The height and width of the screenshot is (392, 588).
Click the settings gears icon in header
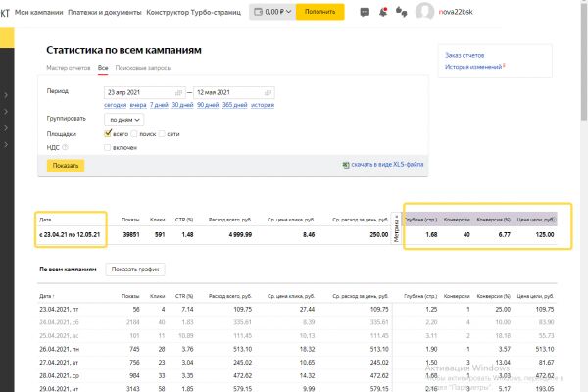tap(401, 12)
